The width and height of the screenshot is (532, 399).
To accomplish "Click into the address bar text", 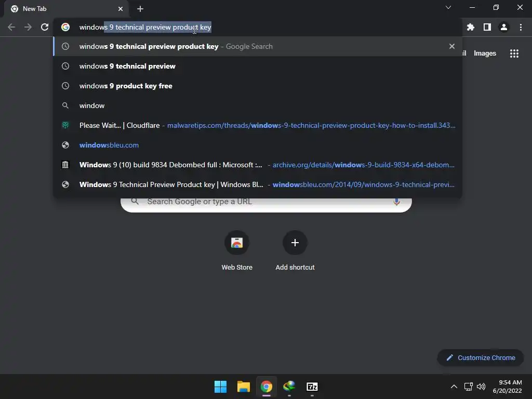I will coord(145,27).
